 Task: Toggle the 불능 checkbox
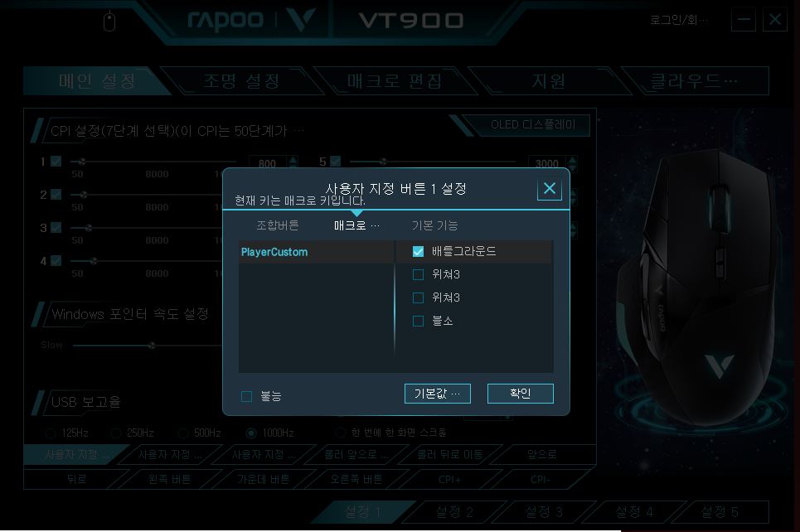click(246, 396)
